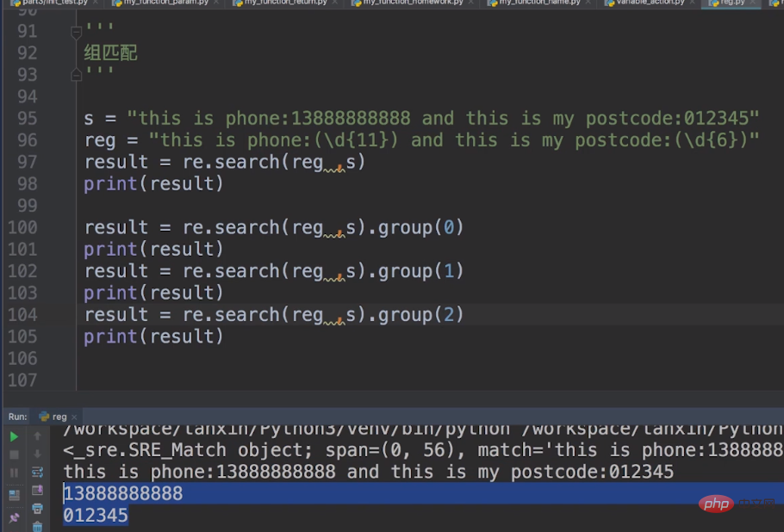Click the fold marker at line 93
The width and height of the screenshot is (784, 532).
click(76, 75)
